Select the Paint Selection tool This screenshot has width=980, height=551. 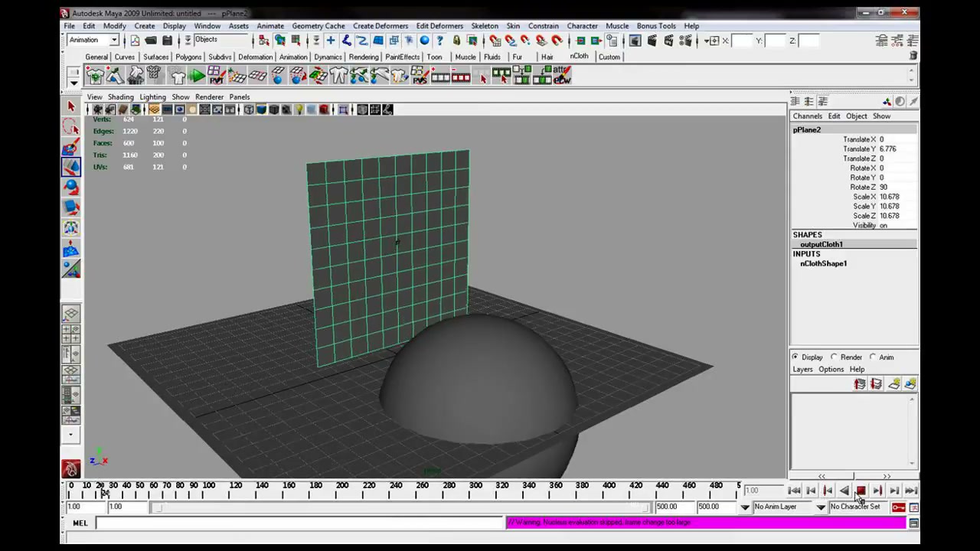click(x=71, y=147)
